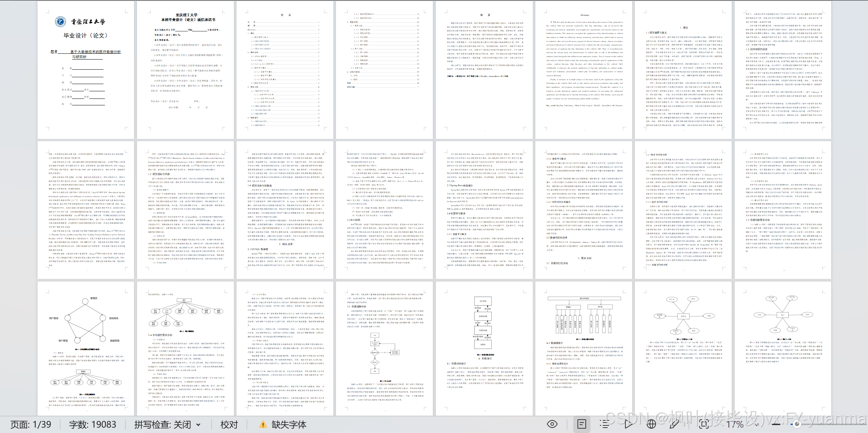Click the zoom slider handle
The image size is (868, 433).
click(797, 424)
